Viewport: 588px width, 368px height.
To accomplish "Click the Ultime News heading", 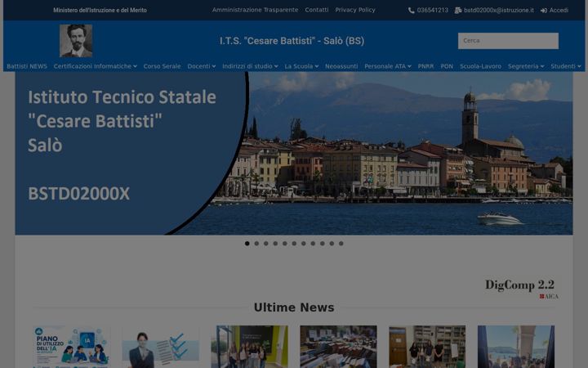I will [294, 307].
